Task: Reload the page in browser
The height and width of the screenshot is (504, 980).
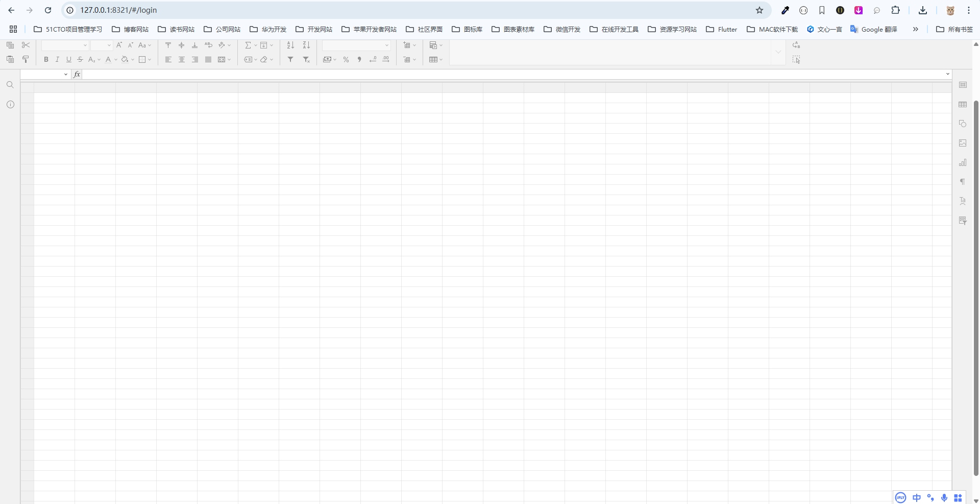Action: 48,10
